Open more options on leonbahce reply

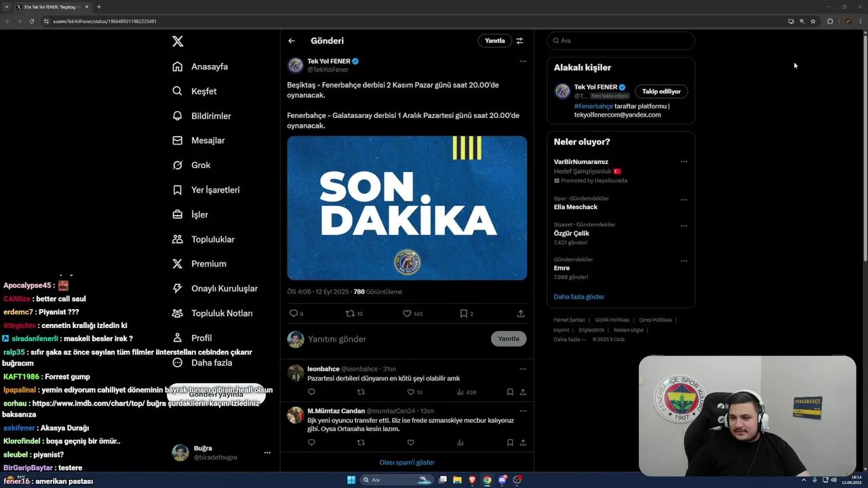[x=523, y=369]
